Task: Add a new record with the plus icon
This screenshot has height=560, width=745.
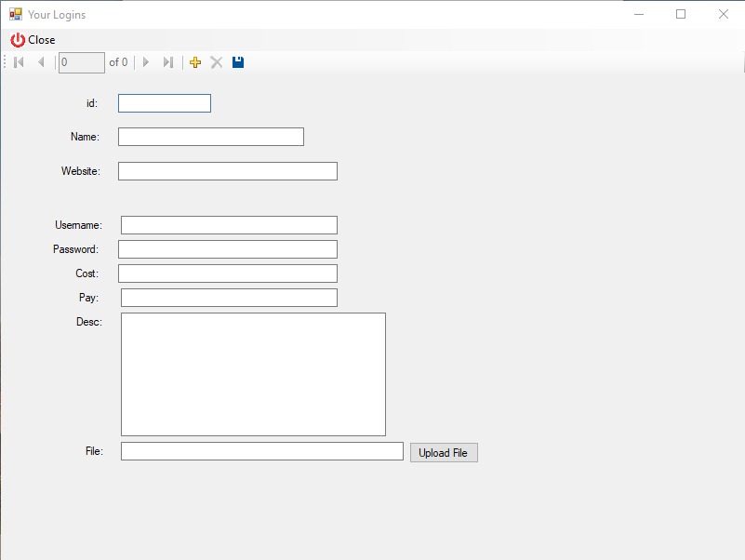Action: click(x=195, y=62)
